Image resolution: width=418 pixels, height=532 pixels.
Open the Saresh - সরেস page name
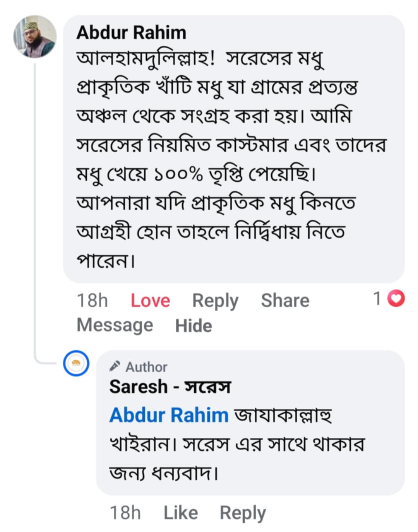(170, 387)
